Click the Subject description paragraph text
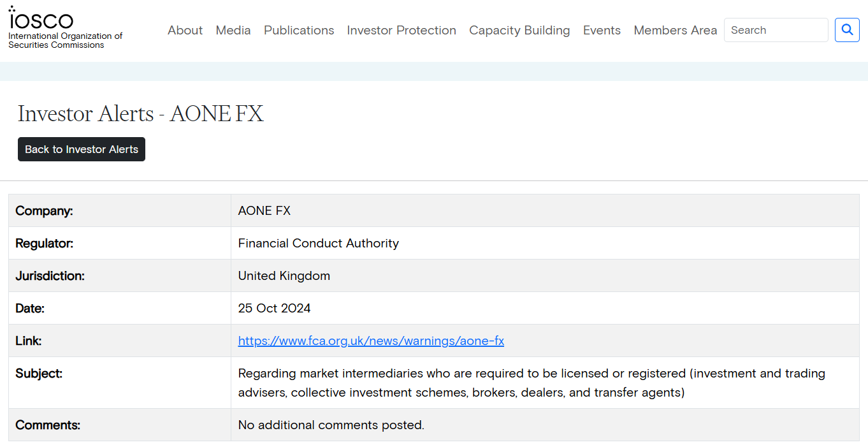The image size is (868, 447). pyautogui.click(x=532, y=383)
